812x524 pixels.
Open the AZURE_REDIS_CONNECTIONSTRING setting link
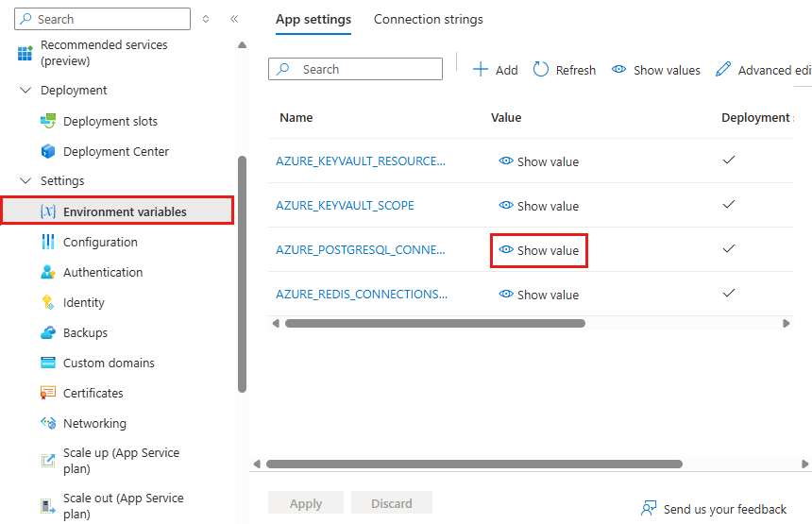(362, 295)
